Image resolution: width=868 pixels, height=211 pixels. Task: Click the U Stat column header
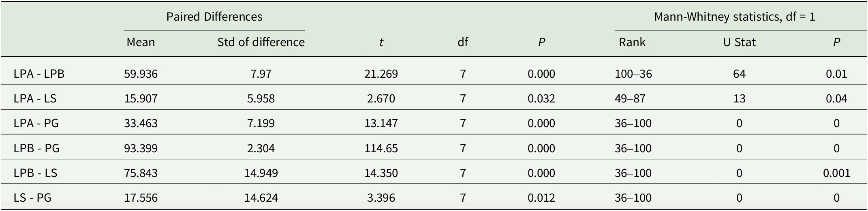pos(739,42)
